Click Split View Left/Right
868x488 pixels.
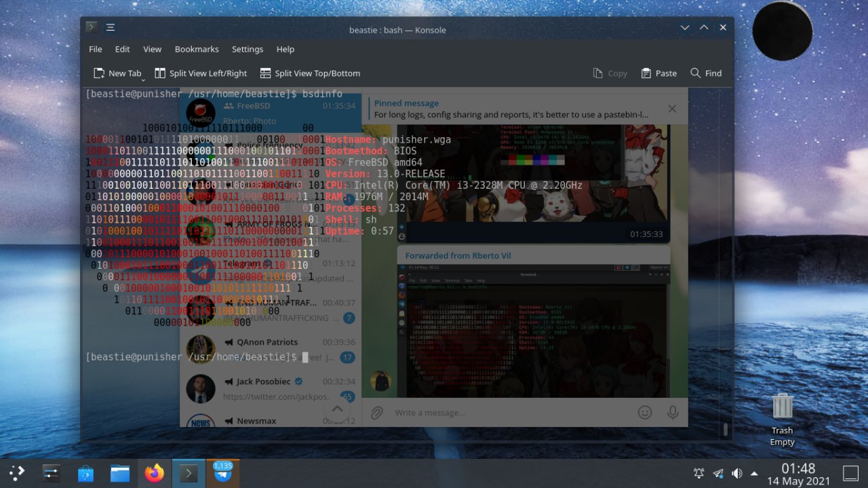click(201, 73)
